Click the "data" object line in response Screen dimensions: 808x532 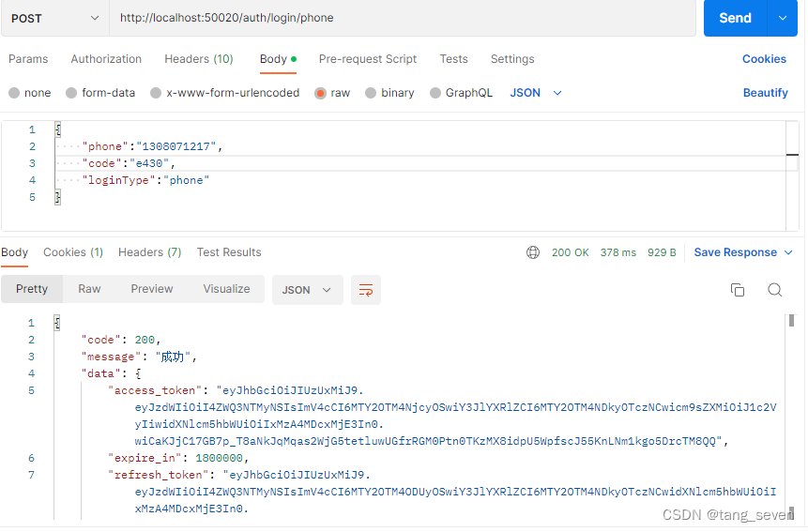pyautogui.click(x=112, y=373)
